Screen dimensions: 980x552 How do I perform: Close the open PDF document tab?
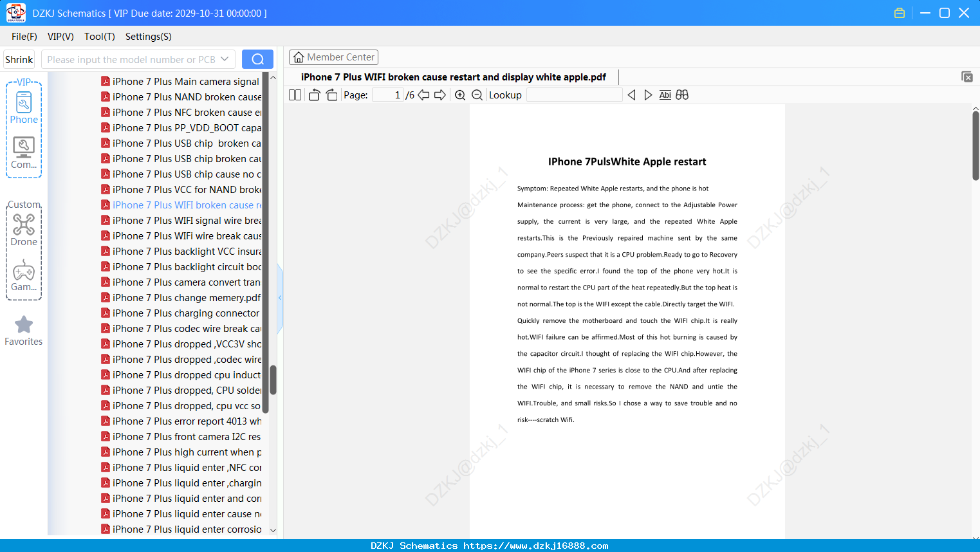(x=966, y=77)
